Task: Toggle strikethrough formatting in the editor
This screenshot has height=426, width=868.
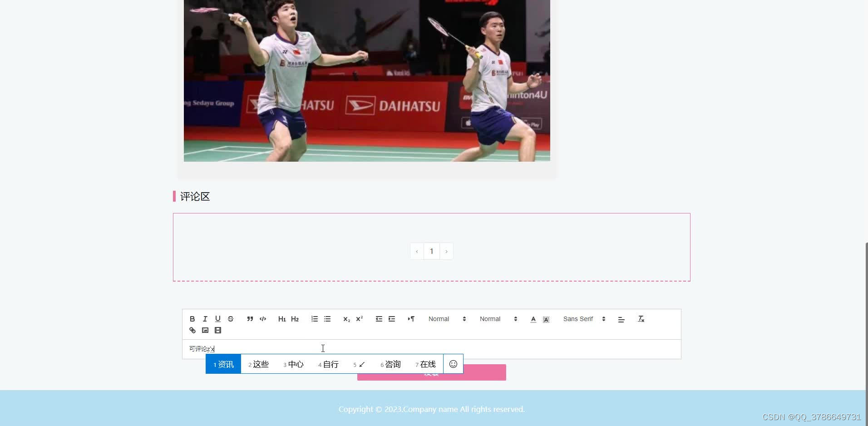Action: coord(231,319)
